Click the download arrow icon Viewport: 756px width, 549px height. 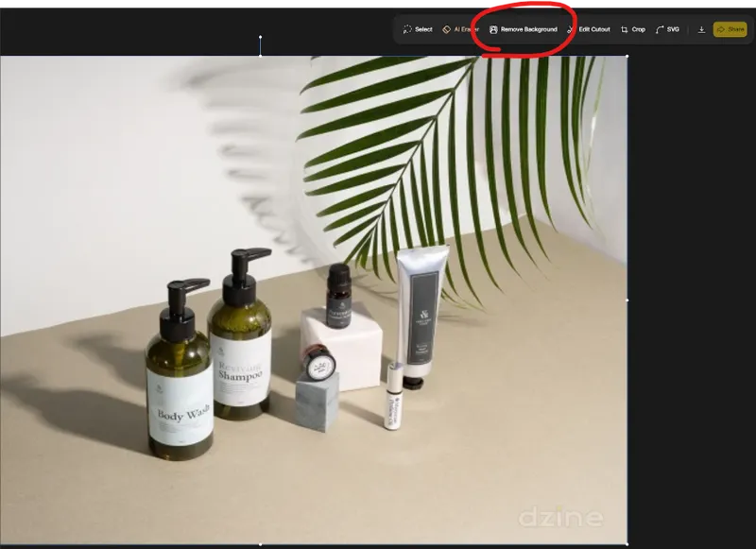(x=701, y=30)
